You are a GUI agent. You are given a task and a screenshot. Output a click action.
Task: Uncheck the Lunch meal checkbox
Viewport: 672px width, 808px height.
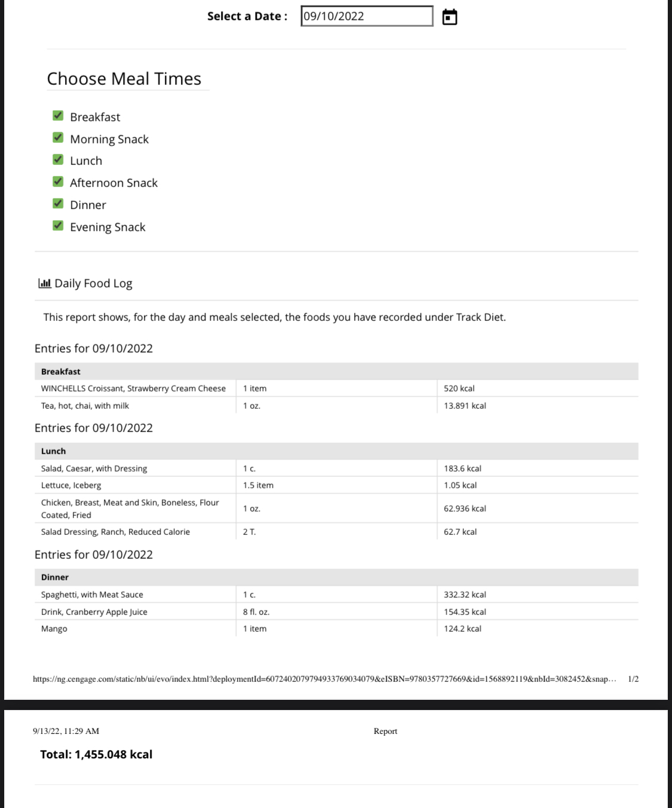(x=58, y=160)
